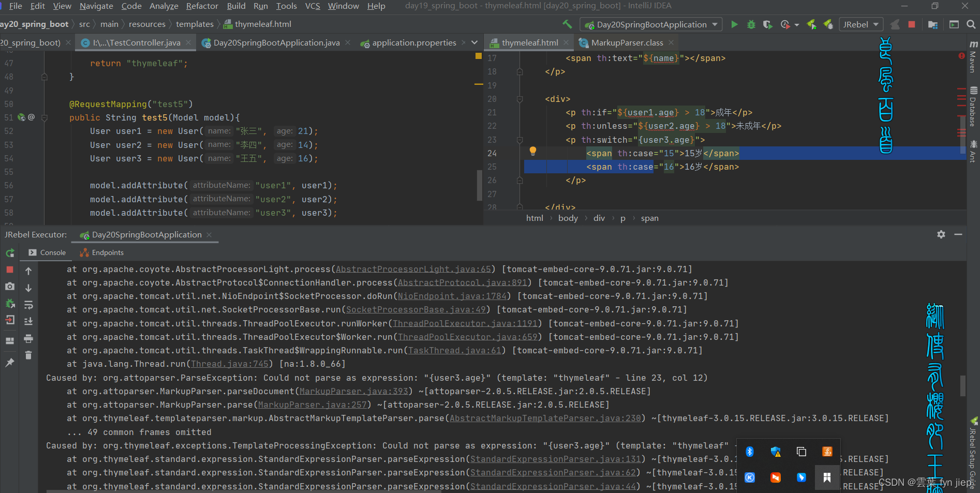
Task: Select the Console tab
Action: (48, 252)
